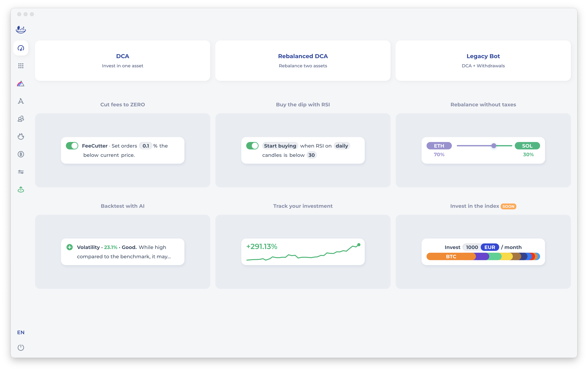The height and width of the screenshot is (371, 588).
Task: Click the 1000 investment amount field
Action: click(x=472, y=247)
